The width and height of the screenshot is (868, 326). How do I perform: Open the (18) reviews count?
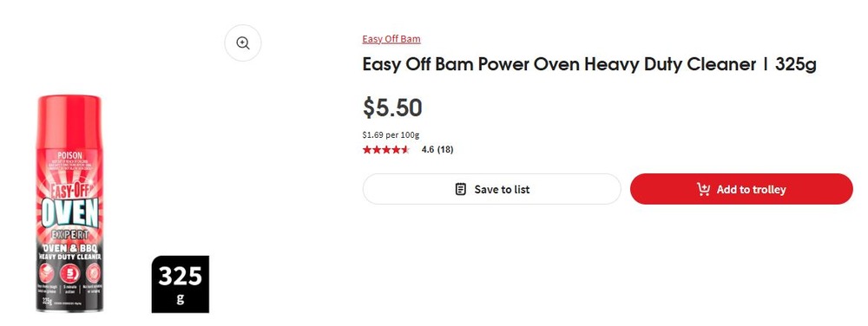coord(445,150)
